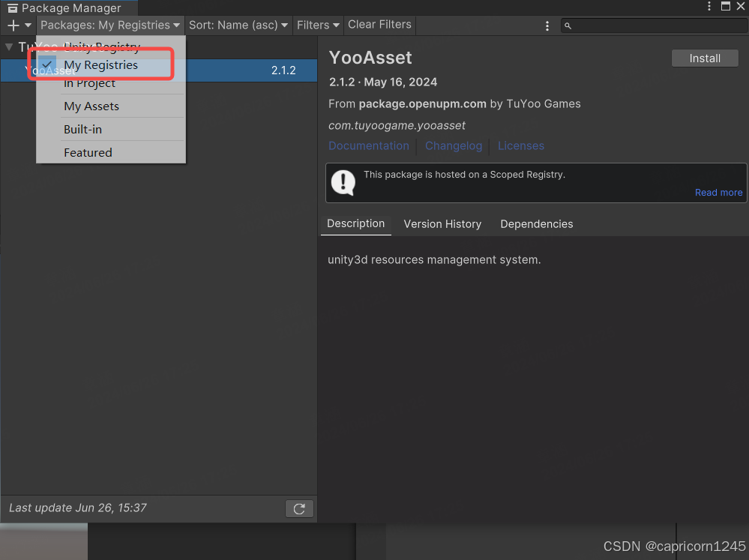Choose In Project from packages menu

click(90, 83)
